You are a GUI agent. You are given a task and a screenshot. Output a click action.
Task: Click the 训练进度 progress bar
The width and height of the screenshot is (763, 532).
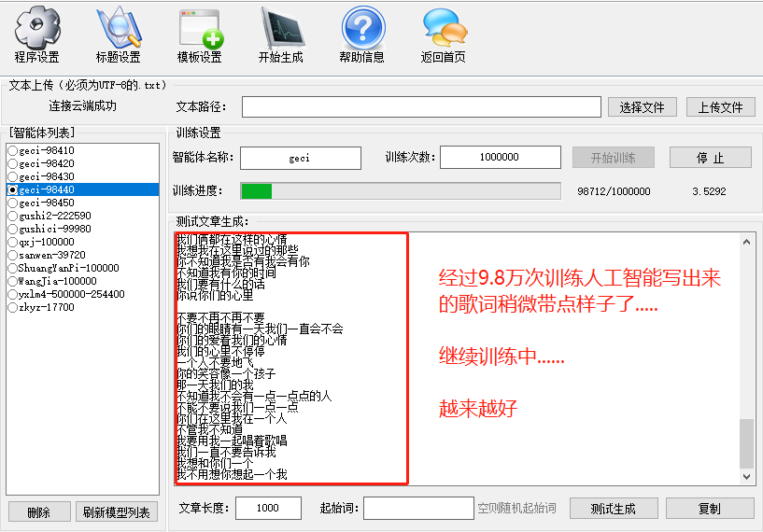pyautogui.click(x=401, y=191)
